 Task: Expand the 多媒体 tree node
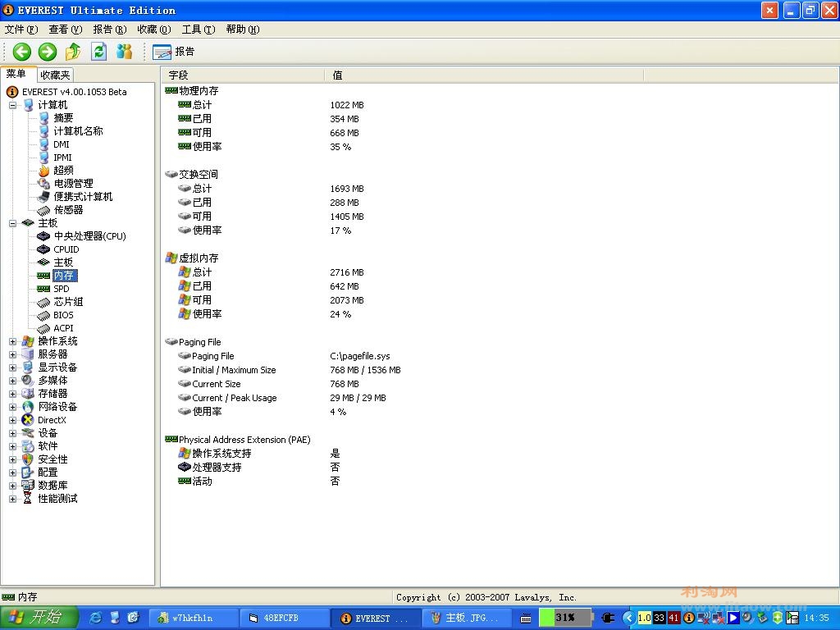13,381
